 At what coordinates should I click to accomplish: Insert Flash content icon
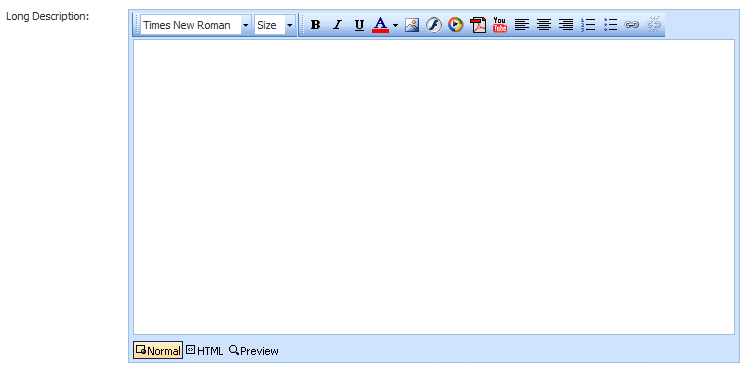point(434,25)
